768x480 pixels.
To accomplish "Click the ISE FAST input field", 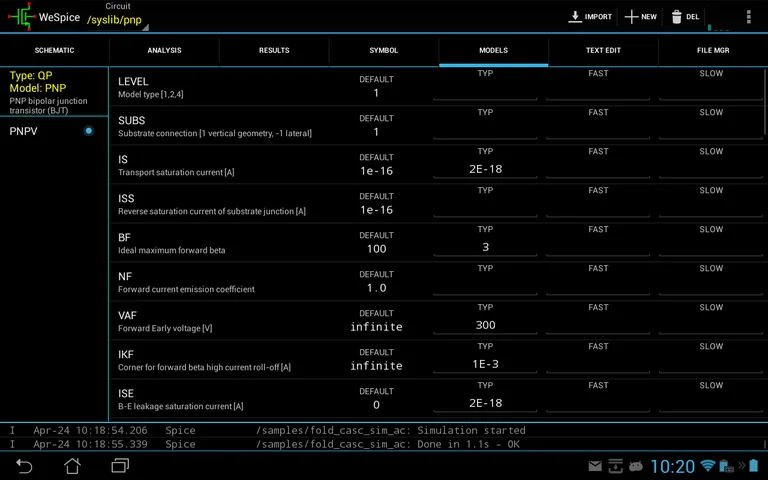I will pyautogui.click(x=598, y=403).
